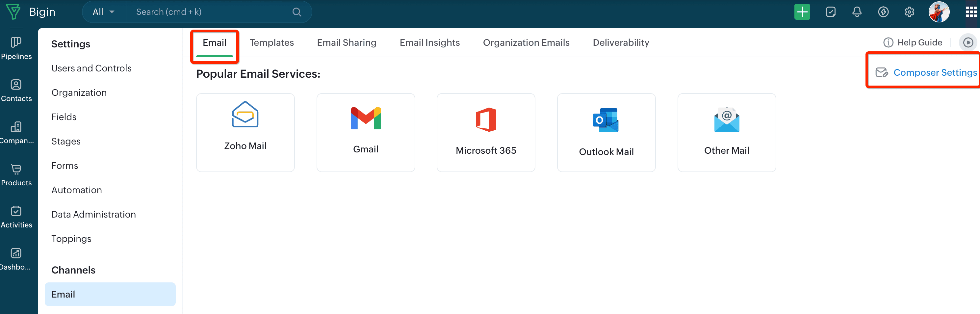
Task: Open the notifications bell
Action: pos(857,12)
